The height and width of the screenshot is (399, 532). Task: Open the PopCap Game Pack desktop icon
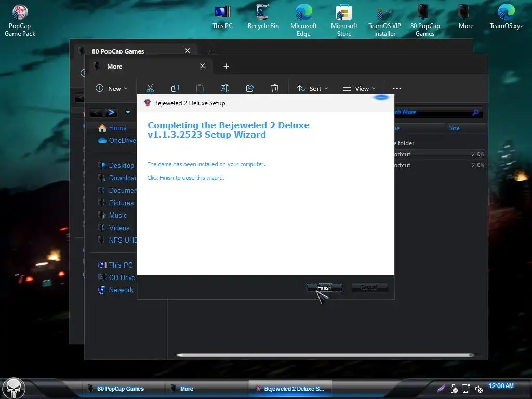tap(20, 20)
